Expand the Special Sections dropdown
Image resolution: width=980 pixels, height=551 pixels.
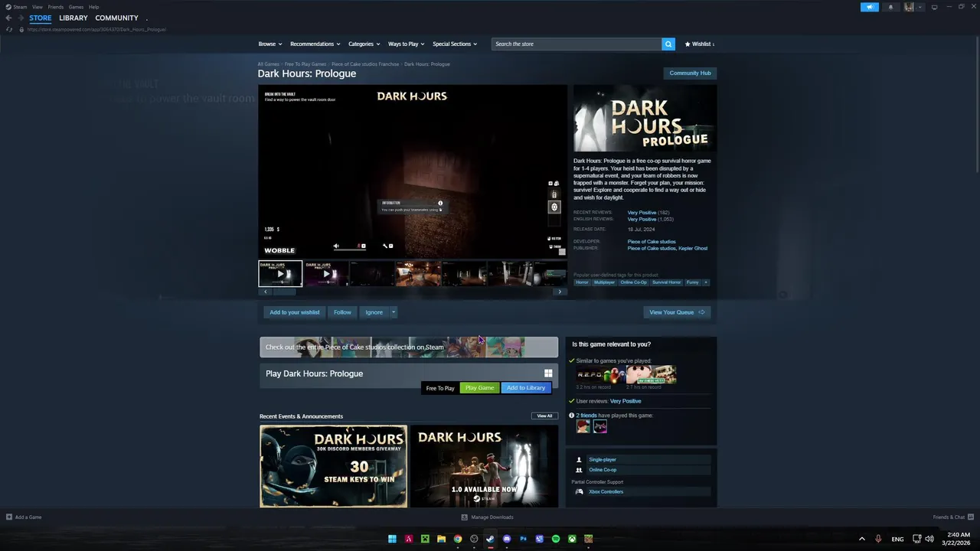(455, 44)
